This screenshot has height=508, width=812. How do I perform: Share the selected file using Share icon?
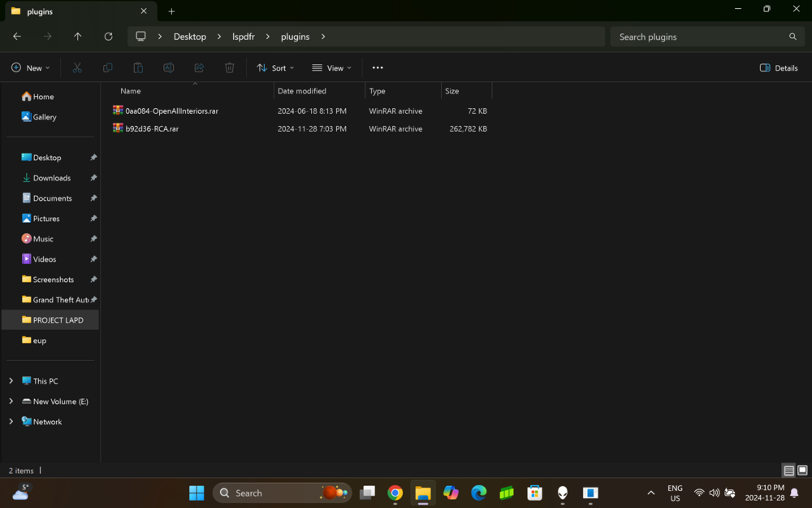[x=199, y=67]
